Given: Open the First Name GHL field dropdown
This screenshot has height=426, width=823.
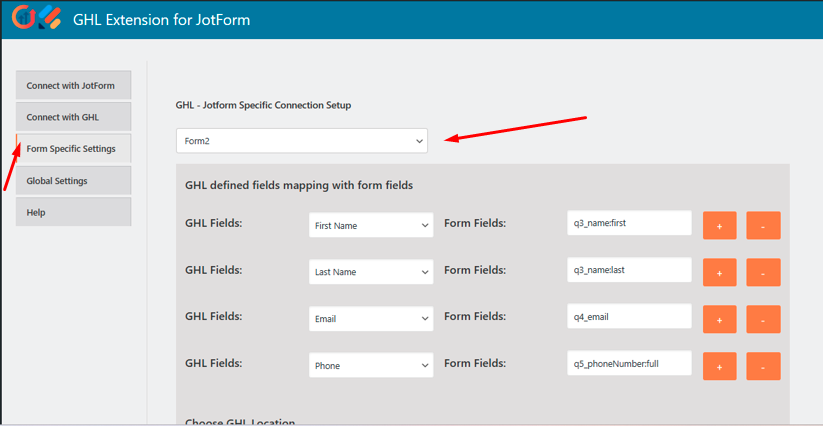Looking at the screenshot, I should pyautogui.click(x=370, y=225).
